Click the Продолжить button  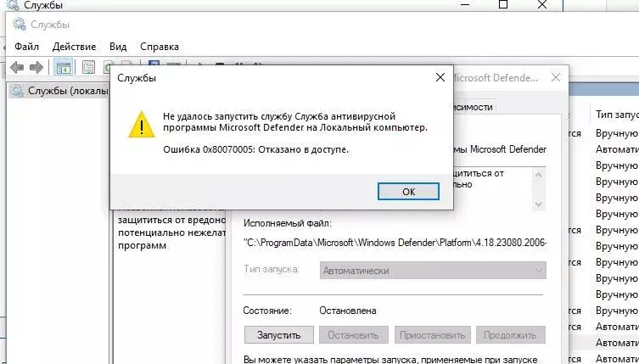(x=510, y=335)
